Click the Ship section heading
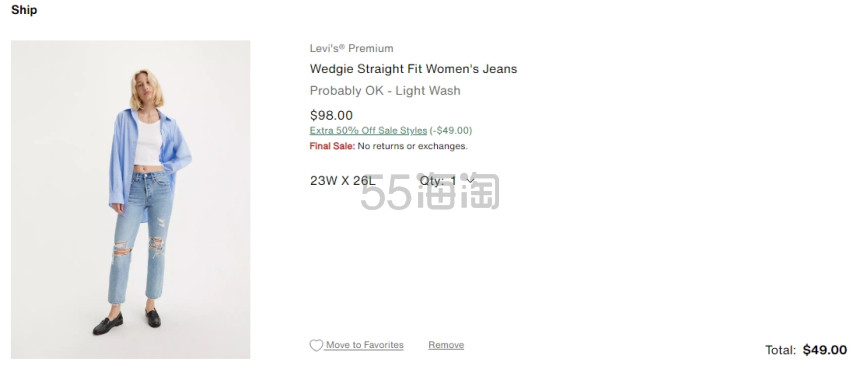860x383 pixels. coord(24,10)
